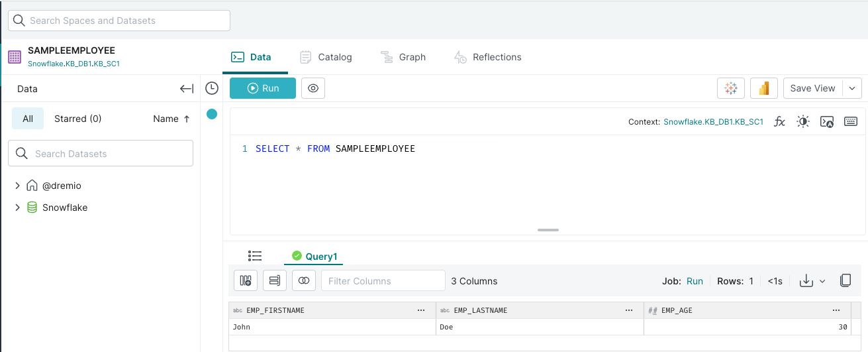Viewport: 868px width, 352px height.
Task: Click the blue query status dot
Action: click(212, 114)
